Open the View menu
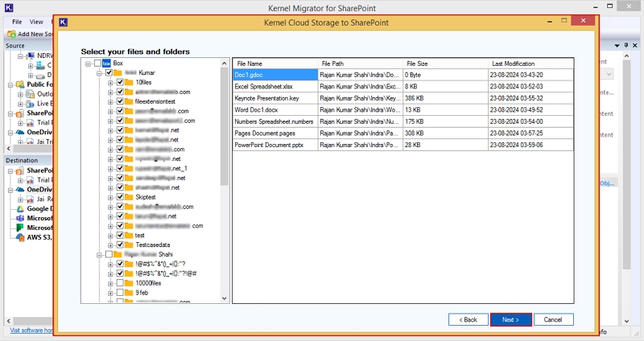Viewport: 644px width, 341px height. tap(36, 22)
